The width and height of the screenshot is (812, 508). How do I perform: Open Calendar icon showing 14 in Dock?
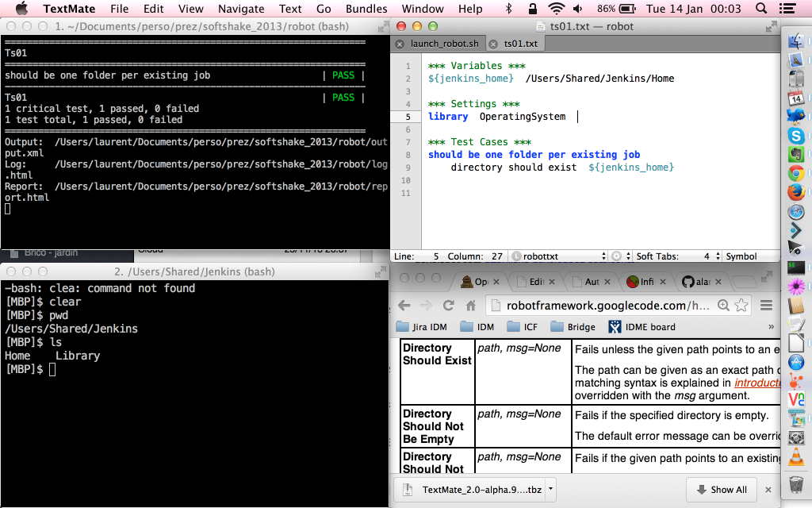796,98
